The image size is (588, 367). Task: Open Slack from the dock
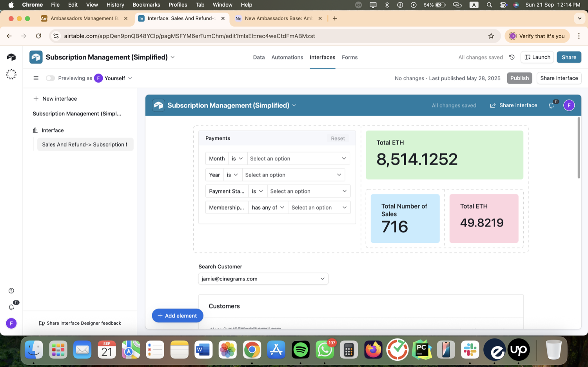pos(470,350)
